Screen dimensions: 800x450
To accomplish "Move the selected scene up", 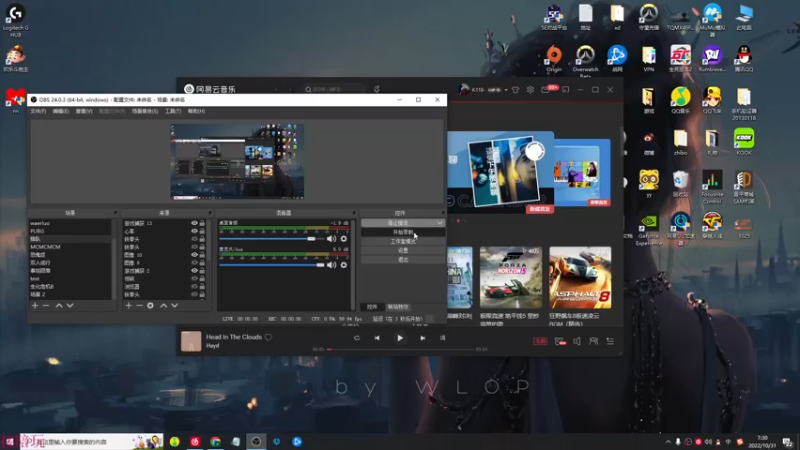I will tap(59, 306).
